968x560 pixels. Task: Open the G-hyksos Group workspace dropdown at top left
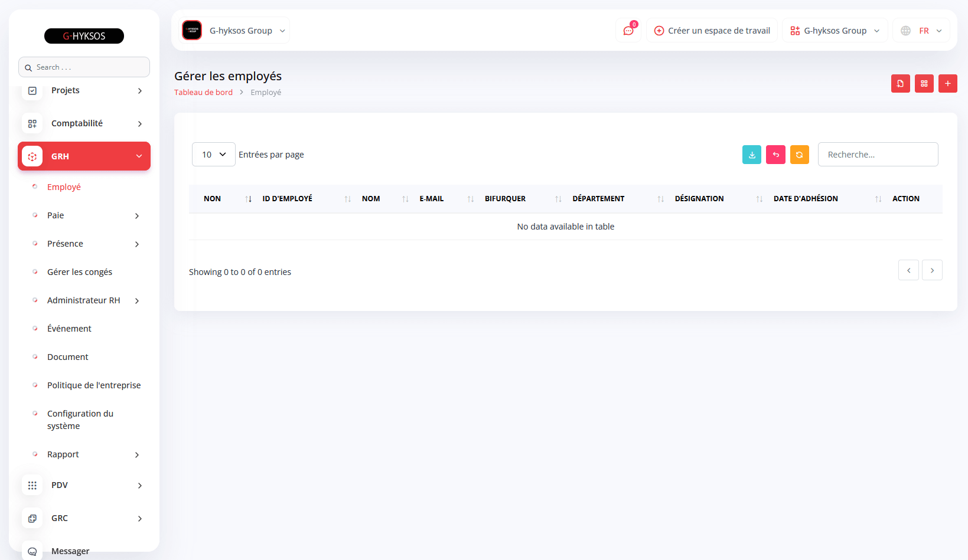point(234,30)
